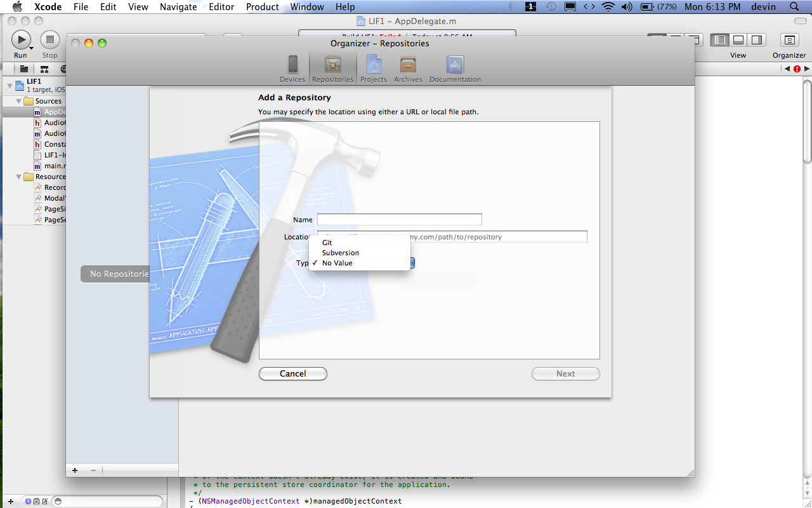Show the Symbol navigator

pyautogui.click(x=44, y=69)
